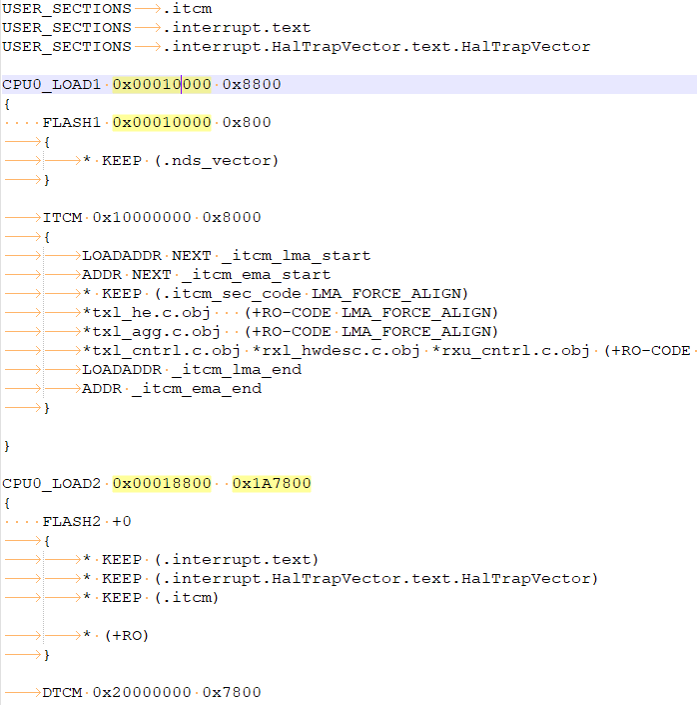The width and height of the screenshot is (697, 705).
Task: Click the highlighted 0x1A7800 value
Action: tap(272, 484)
